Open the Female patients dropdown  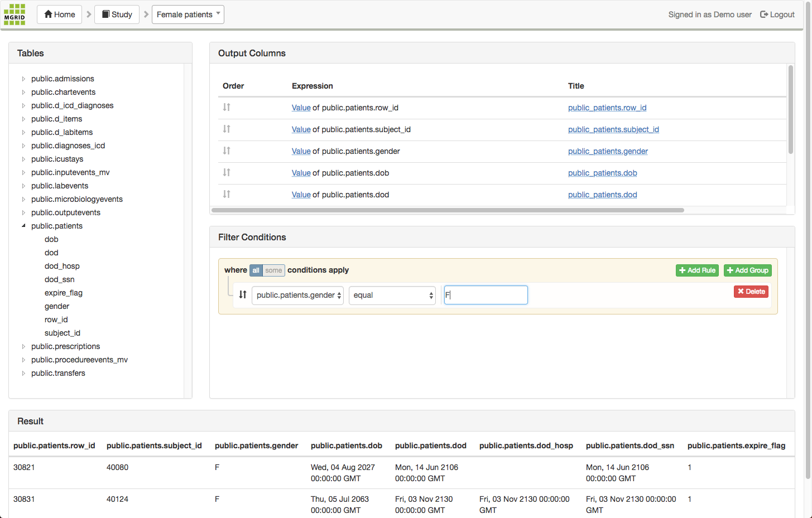[188, 14]
